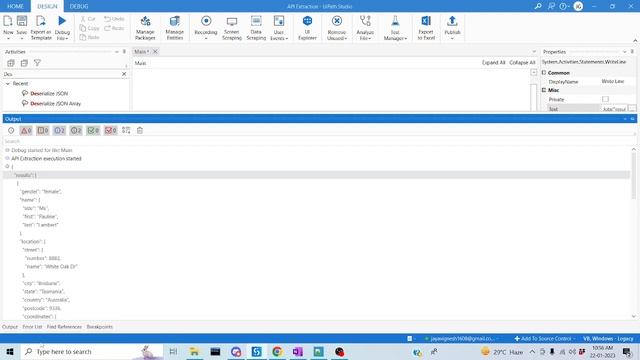The image size is (640, 360).
Task: Click Copy in the ribbon
Action: coord(89,28)
